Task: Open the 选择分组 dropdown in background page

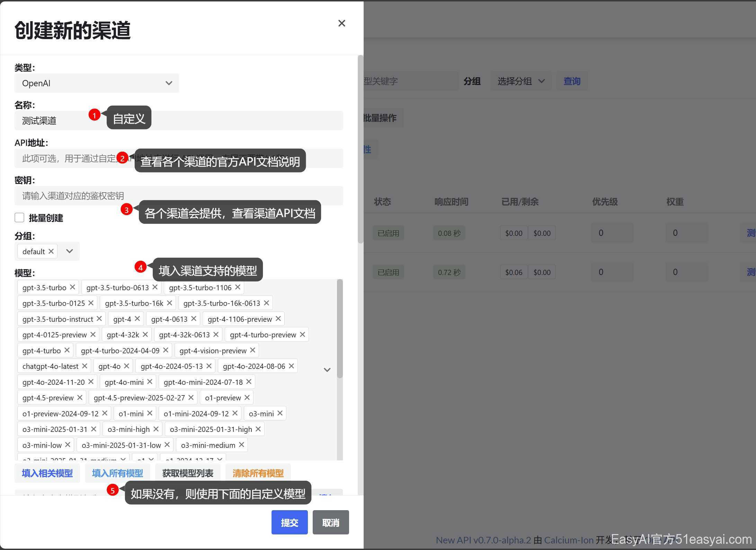Action: click(521, 81)
